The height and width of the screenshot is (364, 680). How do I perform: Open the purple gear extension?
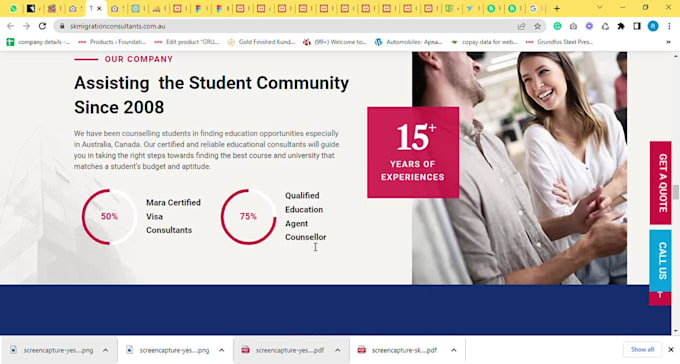tap(589, 26)
